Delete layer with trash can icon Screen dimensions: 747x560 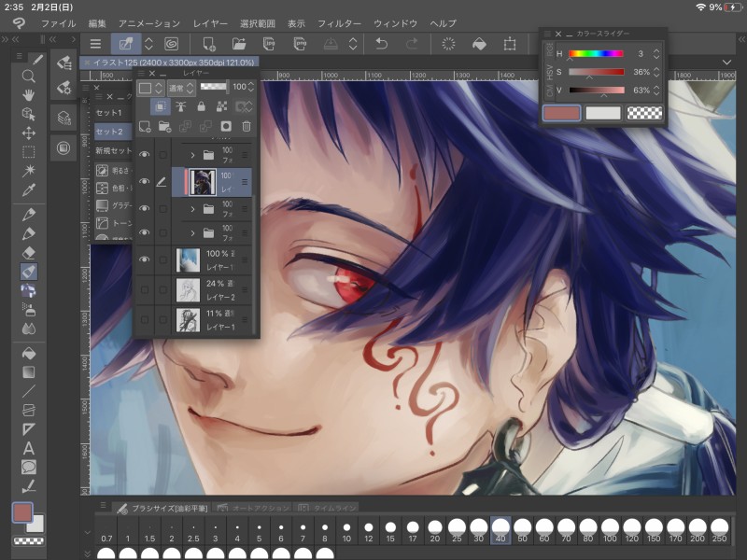pyautogui.click(x=247, y=126)
